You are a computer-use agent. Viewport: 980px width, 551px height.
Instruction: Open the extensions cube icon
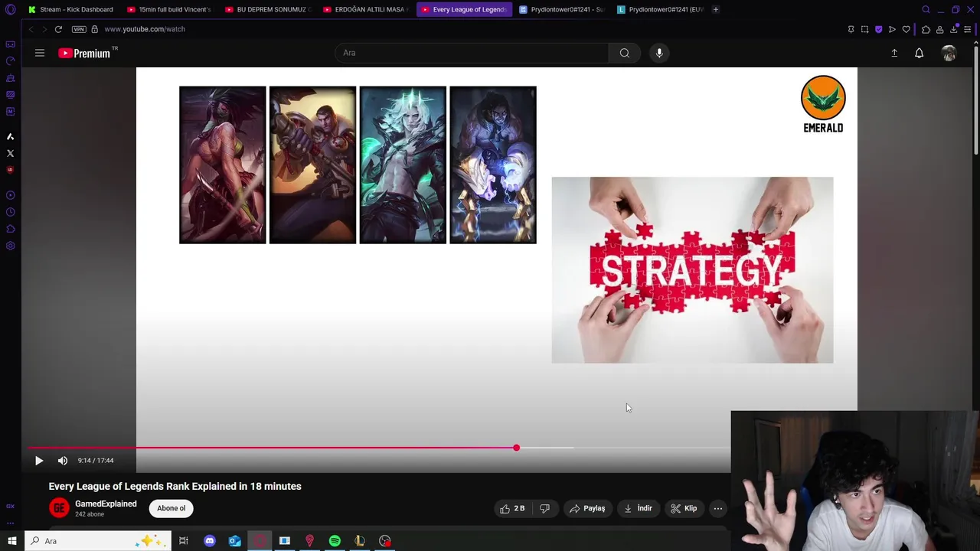point(926,29)
